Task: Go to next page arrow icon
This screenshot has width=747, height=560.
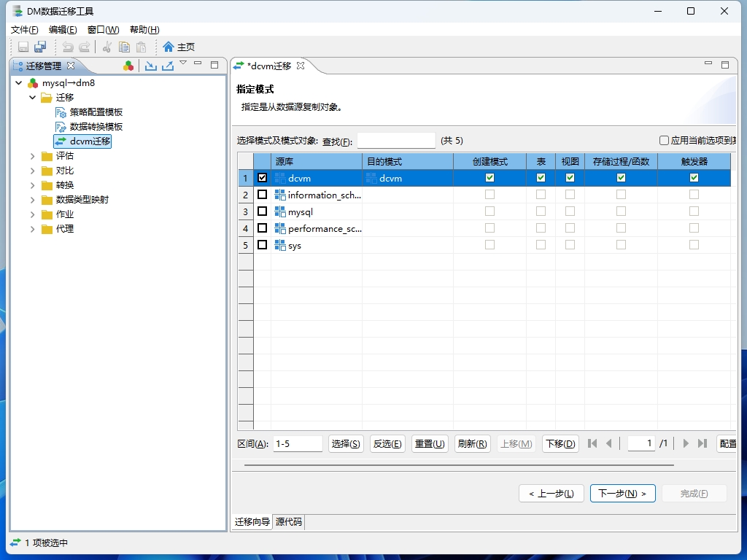Action: [686, 443]
